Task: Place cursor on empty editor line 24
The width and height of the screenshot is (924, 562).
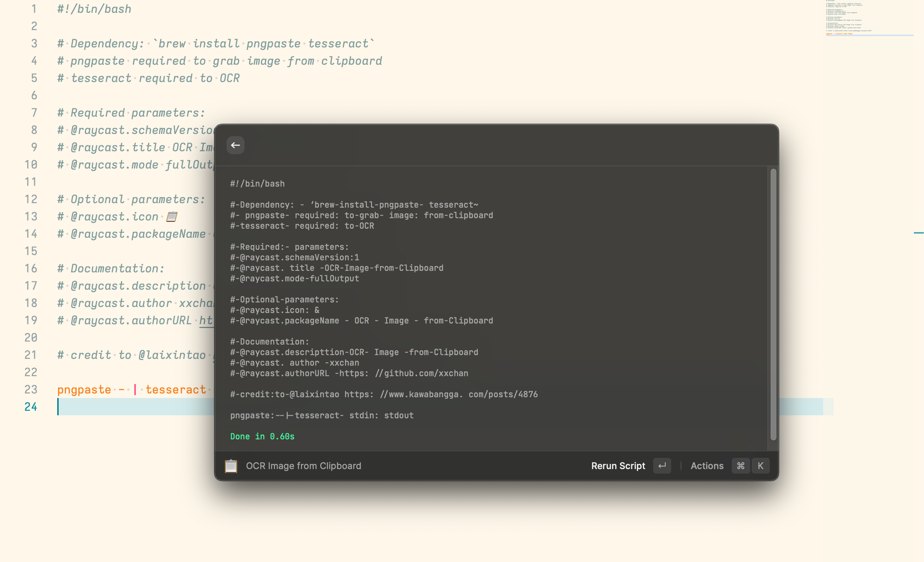Action: click(135, 407)
